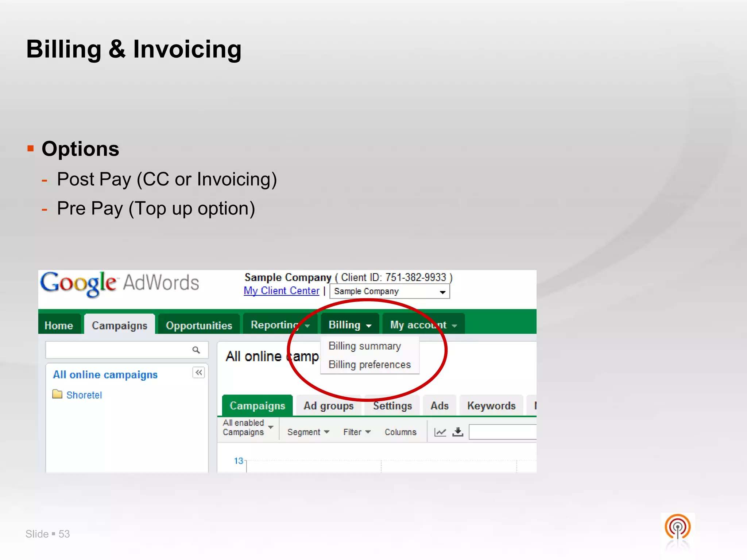The width and height of the screenshot is (747, 560).
Task: Click the search magnifier icon in sidebar
Action: 196,350
